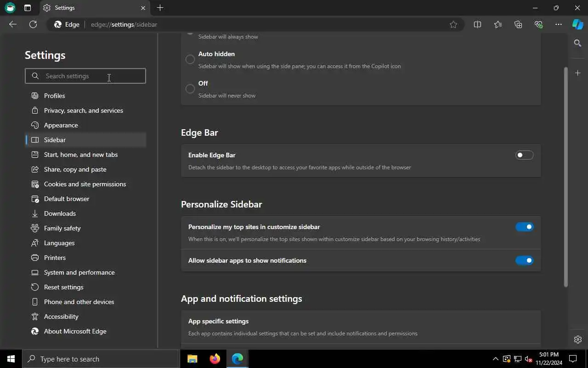The height and width of the screenshot is (368, 588).
Task: Open Family safety settings
Action: point(85,228)
